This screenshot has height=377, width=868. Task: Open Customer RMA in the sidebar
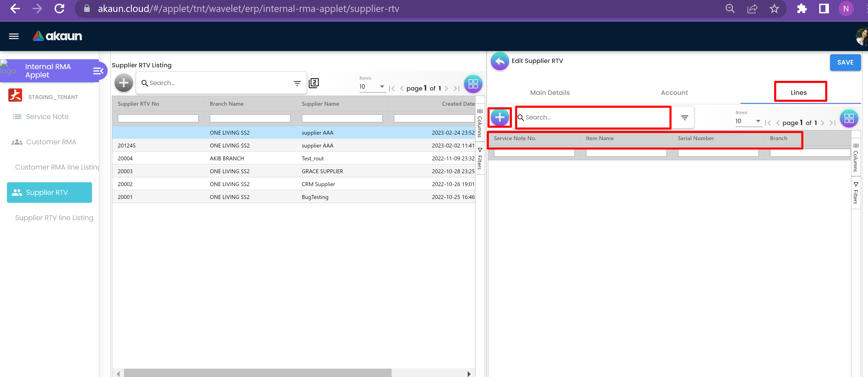pos(51,142)
